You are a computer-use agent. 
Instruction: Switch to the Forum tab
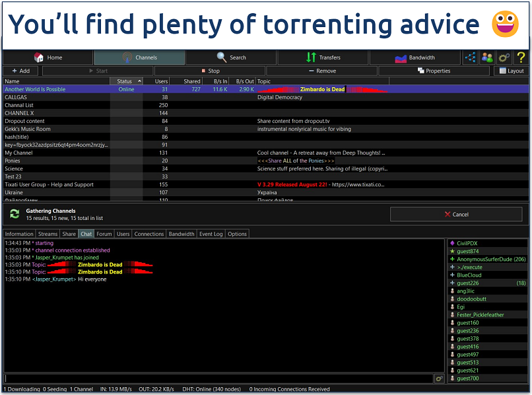[104, 234]
